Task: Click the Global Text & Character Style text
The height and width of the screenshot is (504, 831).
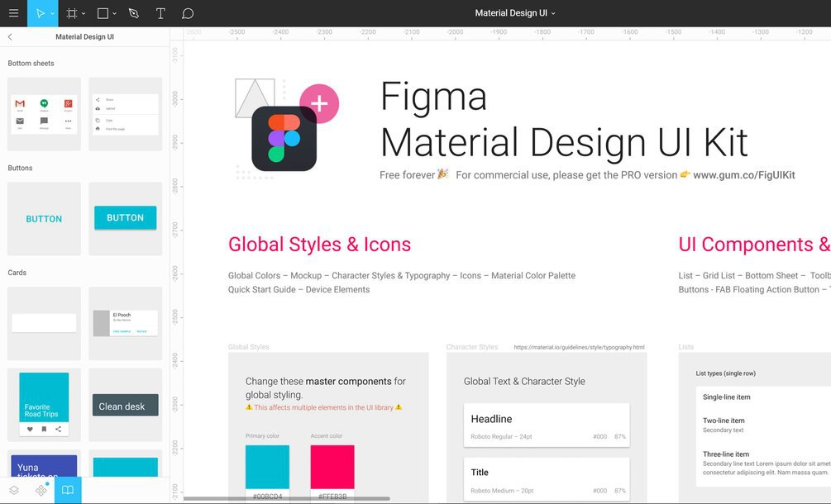Action: tap(524, 382)
